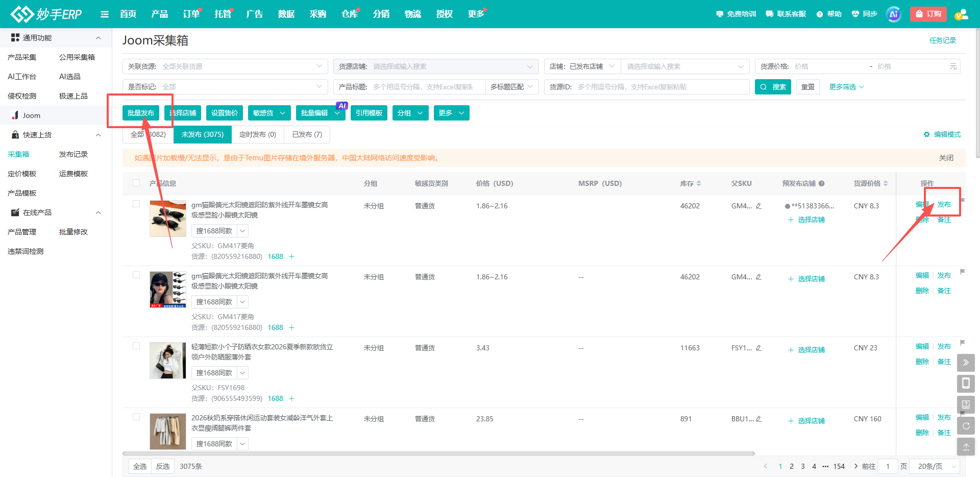Image resolution: width=980 pixels, height=477 pixels.
Task: Click the 妙手ERP logo
Action: pyautogui.click(x=46, y=14)
